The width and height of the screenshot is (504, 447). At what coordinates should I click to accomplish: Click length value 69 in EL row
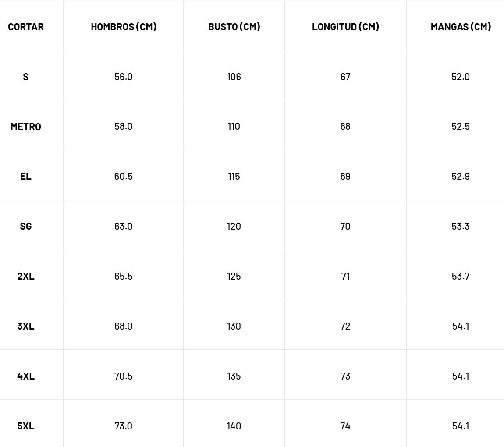[x=345, y=176]
